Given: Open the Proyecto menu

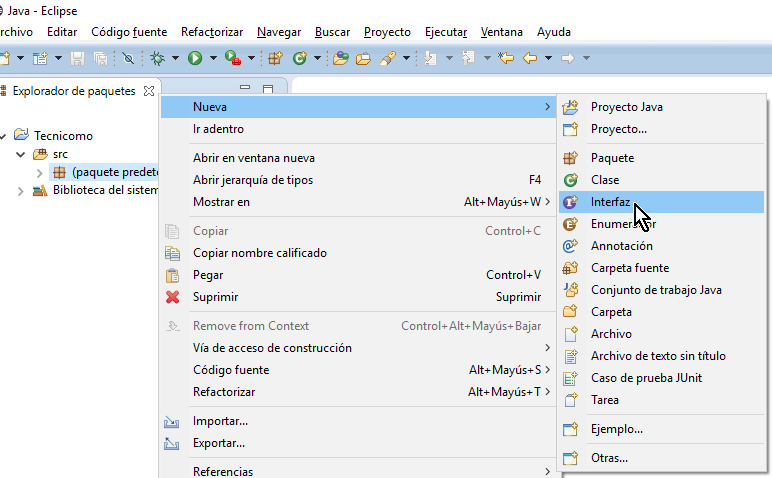Looking at the screenshot, I should (387, 32).
